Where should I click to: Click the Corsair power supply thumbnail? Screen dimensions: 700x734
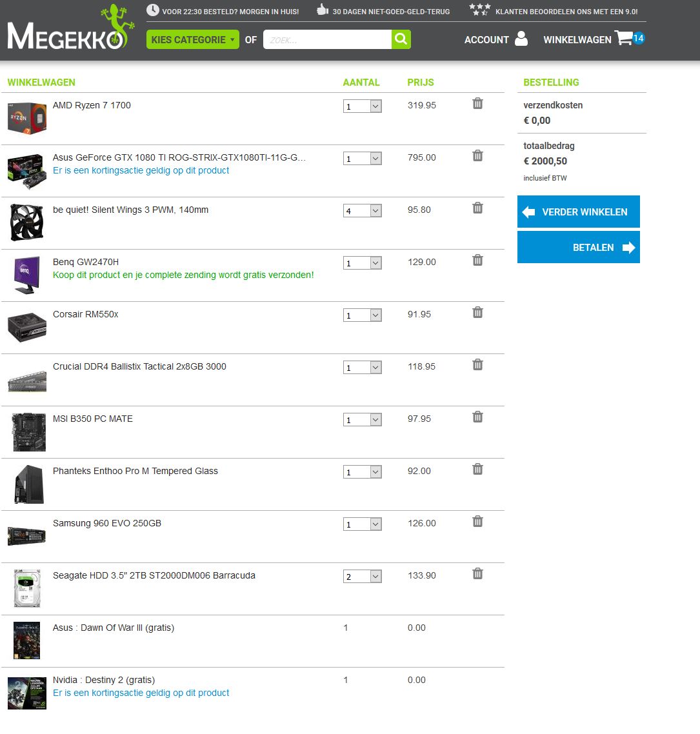tap(27, 327)
